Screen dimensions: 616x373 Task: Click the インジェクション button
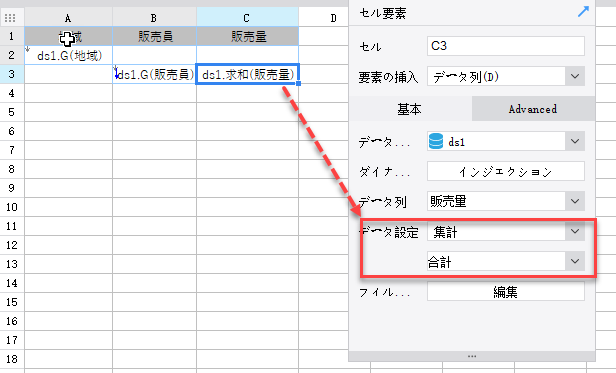[x=506, y=171]
